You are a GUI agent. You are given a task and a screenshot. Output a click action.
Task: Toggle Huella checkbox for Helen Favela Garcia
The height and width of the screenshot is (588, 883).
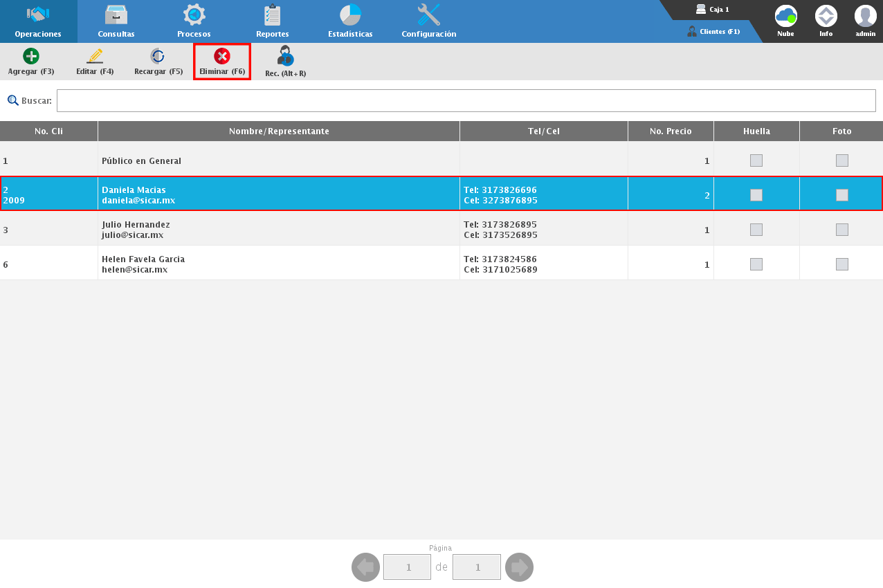[x=756, y=264]
